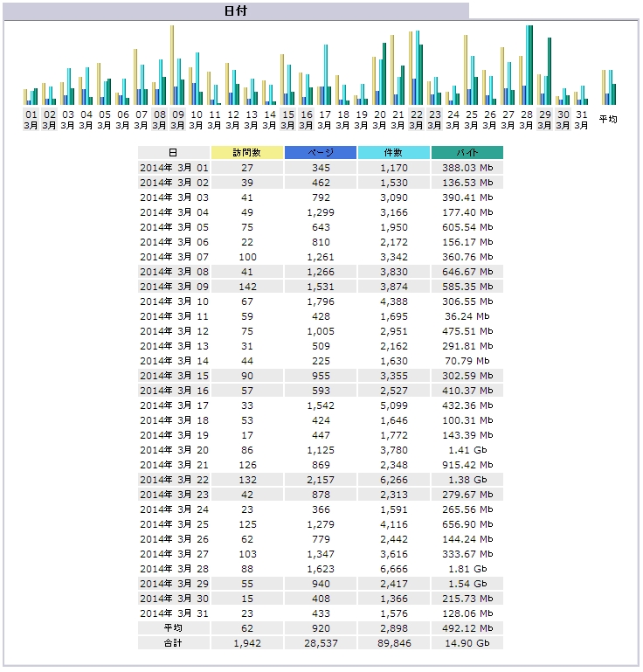Click the バイト green column header
The height and width of the screenshot is (672, 643).
(x=467, y=153)
